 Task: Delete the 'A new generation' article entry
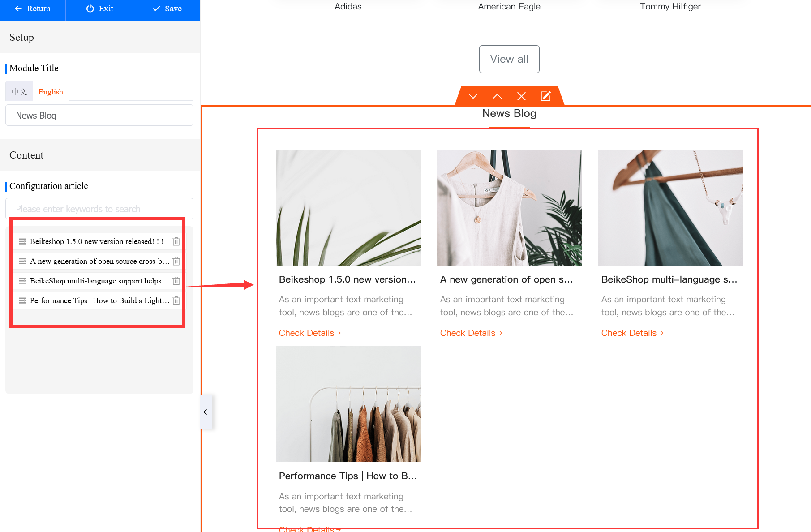tap(176, 261)
